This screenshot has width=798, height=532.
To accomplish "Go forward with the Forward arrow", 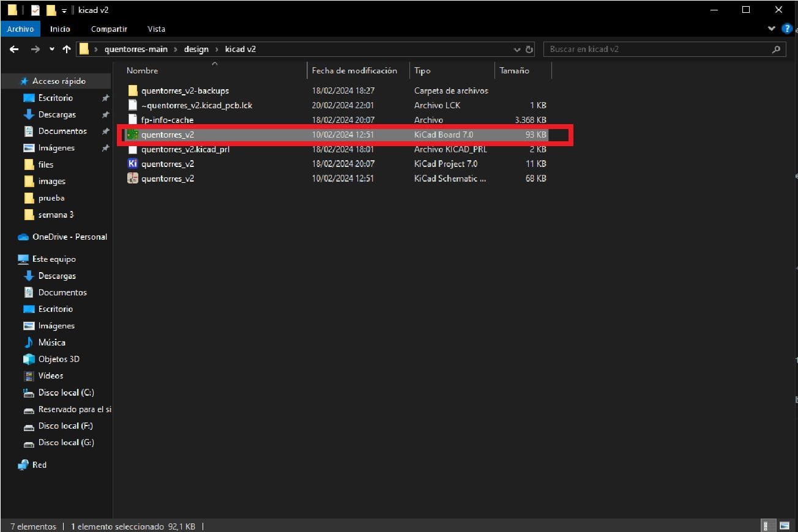I will click(x=35, y=50).
